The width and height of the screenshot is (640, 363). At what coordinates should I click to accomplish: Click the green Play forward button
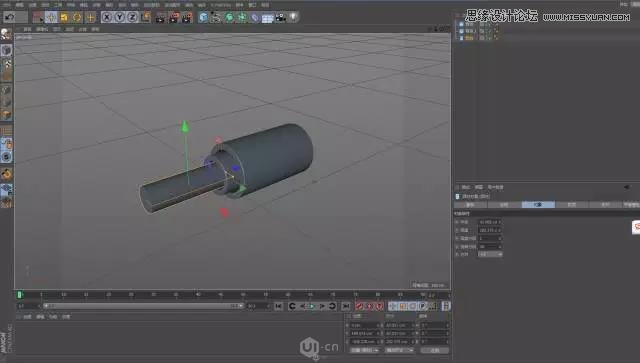click(312, 306)
